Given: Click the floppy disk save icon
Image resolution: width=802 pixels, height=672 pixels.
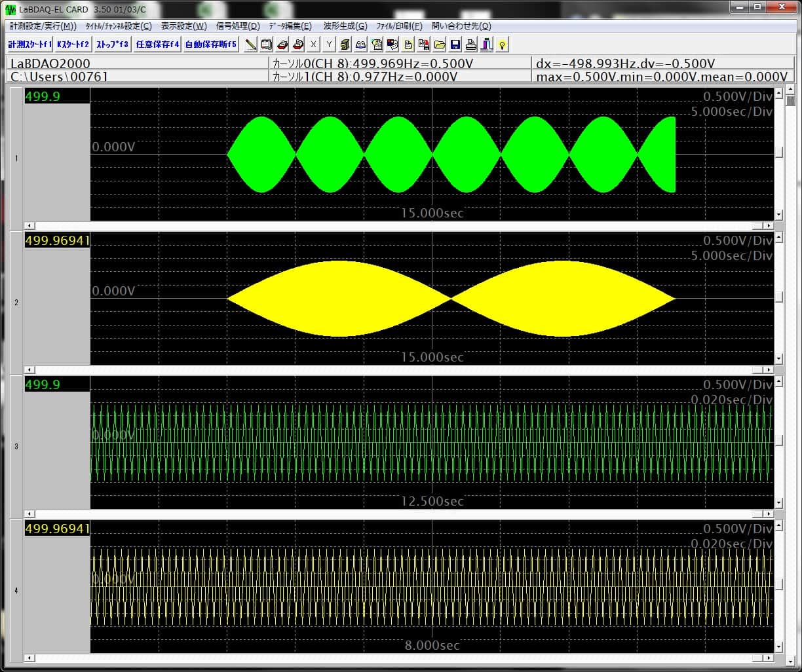Looking at the screenshot, I should pyautogui.click(x=455, y=45).
